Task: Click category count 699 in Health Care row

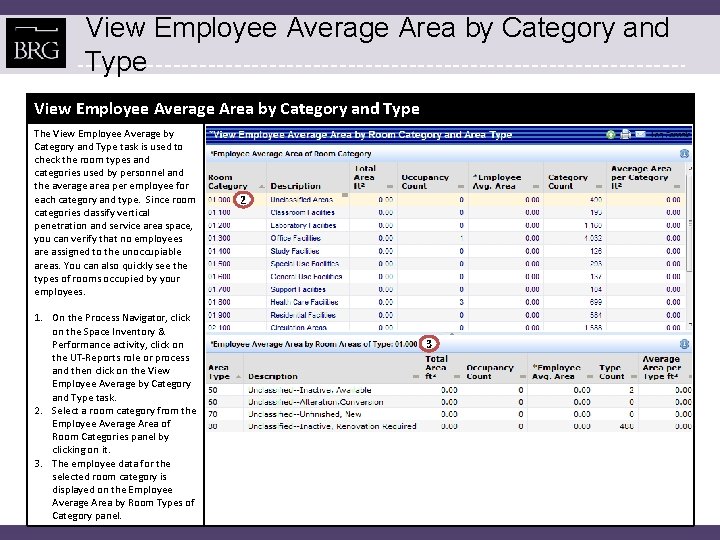Action: [x=596, y=302]
